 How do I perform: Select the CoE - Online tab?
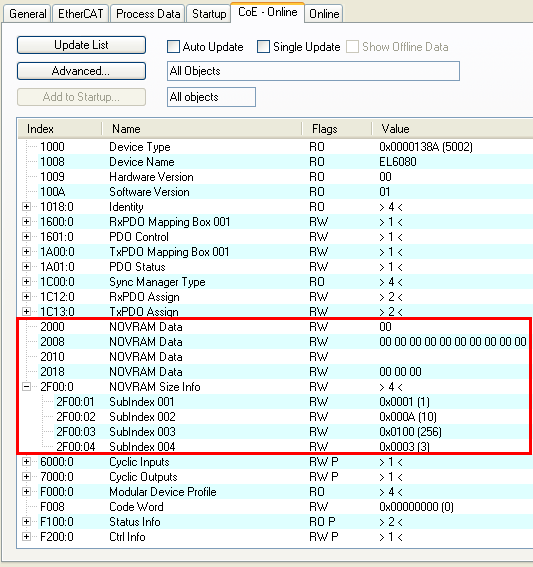[268, 12]
